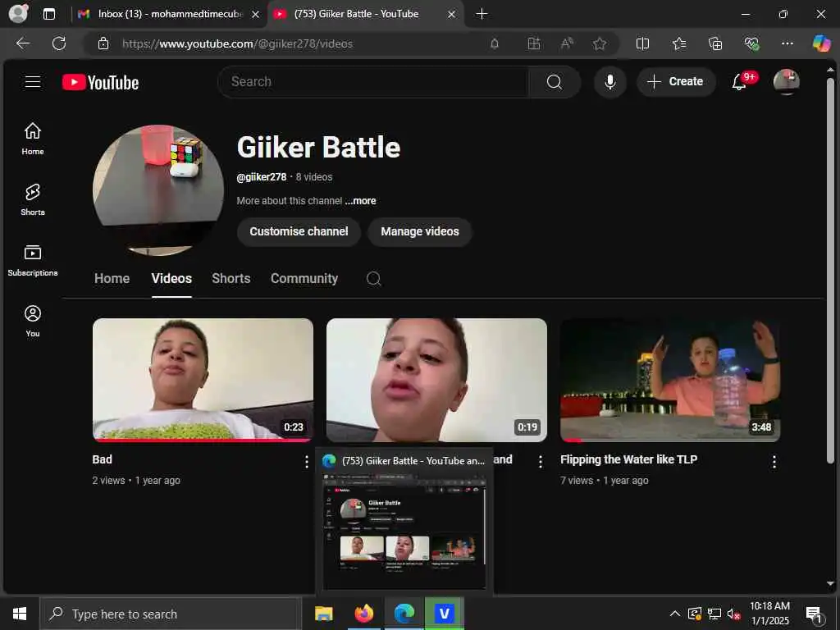
Task: Open the Bad video title link
Action: (x=102, y=459)
